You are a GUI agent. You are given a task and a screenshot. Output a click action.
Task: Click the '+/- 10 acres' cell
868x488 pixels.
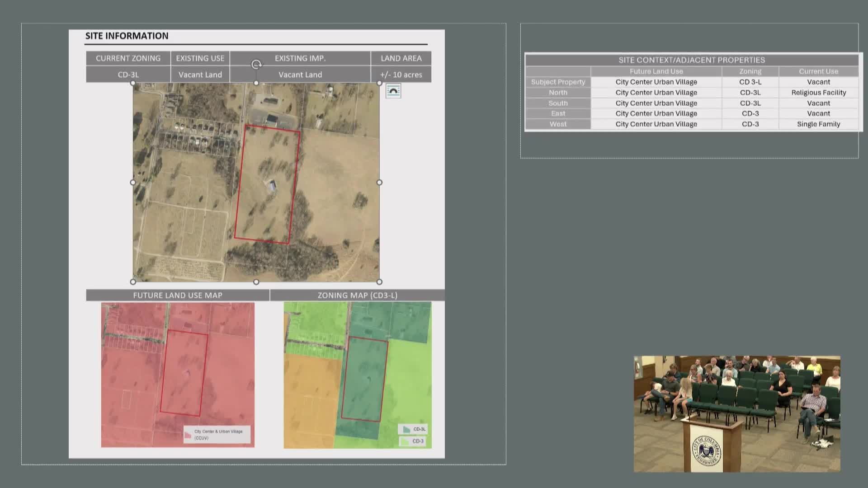click(x=401, y=75)
